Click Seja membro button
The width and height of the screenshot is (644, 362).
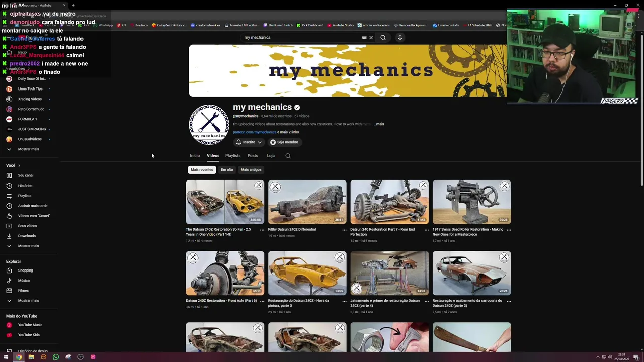(x=284, y=142)
